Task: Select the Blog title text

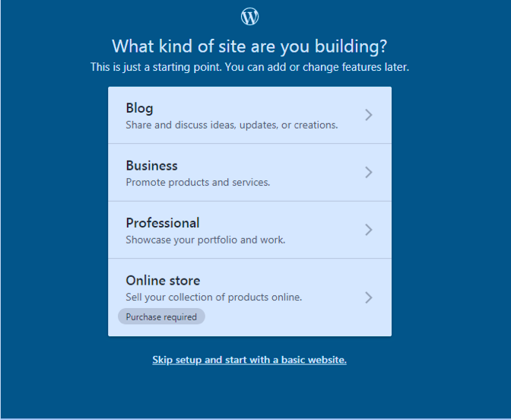Action: [x=139, y=108]
